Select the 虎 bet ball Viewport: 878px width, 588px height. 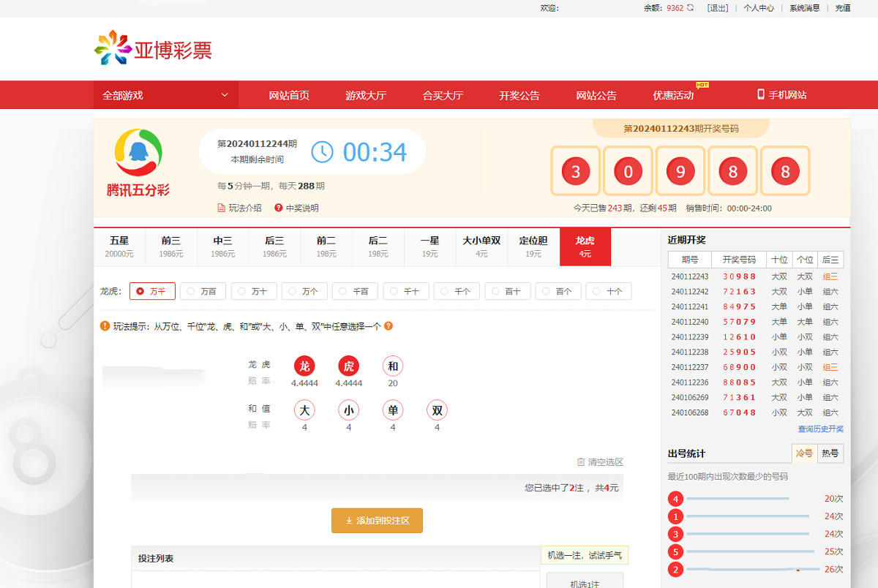pyautogui.click(x=348, y=366)
